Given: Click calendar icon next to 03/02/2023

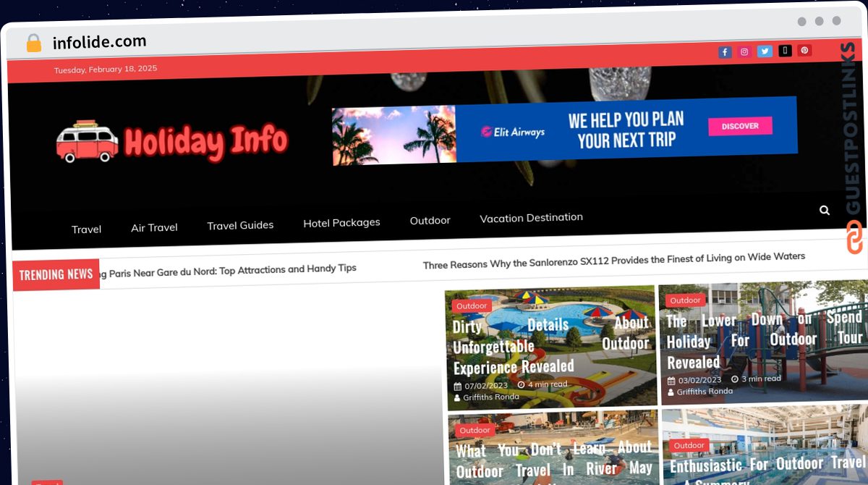Looking at the screenshot, I should coord(671,381).
